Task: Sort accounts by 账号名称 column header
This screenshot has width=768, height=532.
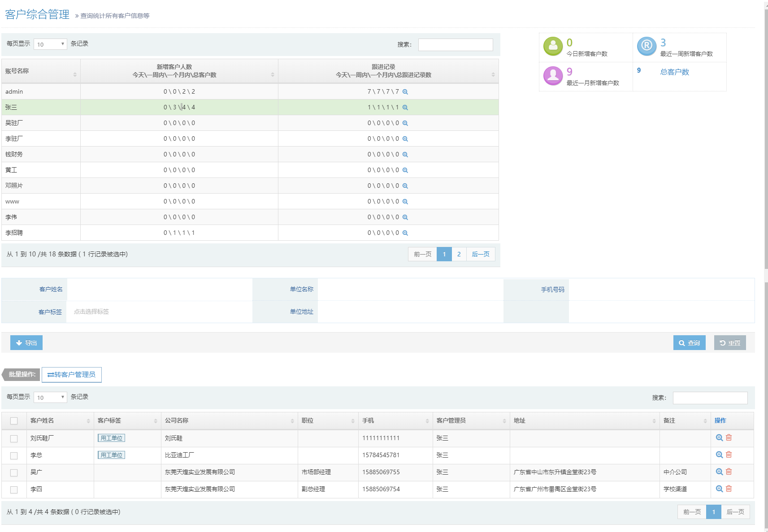Action: (41, 71)
